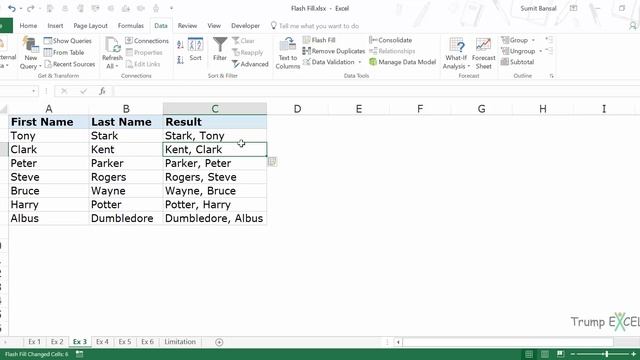Switch to Page Break Preview in the status bar
This screenshot has height=360, width=640.
pyautogui.click(x=560, y=354)
